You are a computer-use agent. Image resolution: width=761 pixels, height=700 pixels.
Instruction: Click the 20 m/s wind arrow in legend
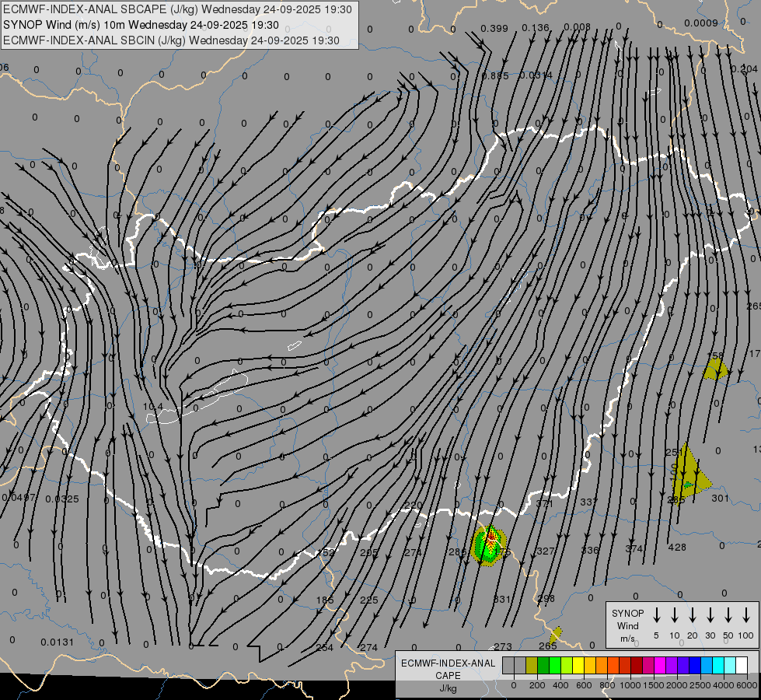[692, 615]
